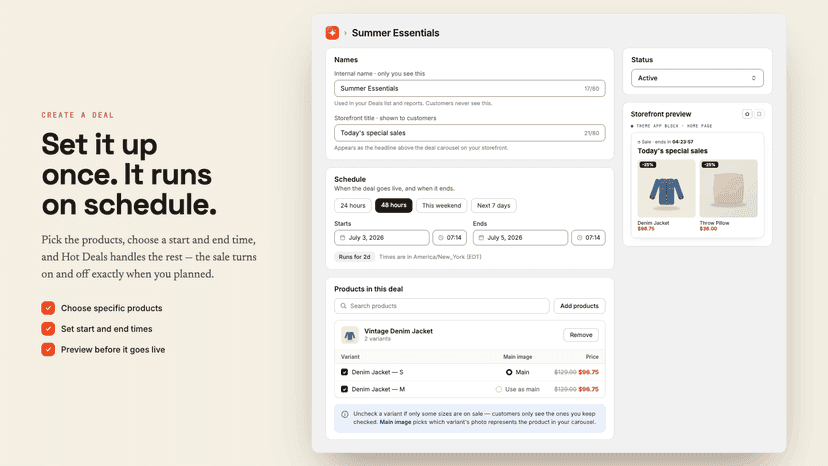Click the Storefront title input field
This screenshot has height=466, width=828.
coord(469,133)
